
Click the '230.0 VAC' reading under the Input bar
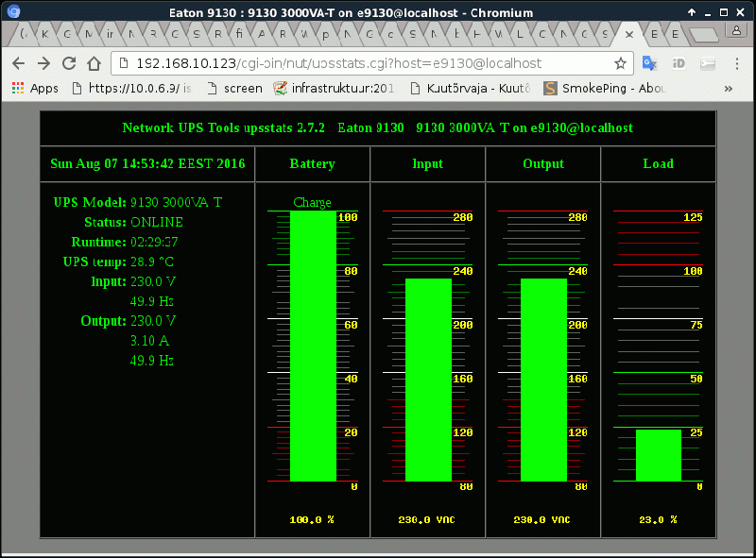pos(427,519)
